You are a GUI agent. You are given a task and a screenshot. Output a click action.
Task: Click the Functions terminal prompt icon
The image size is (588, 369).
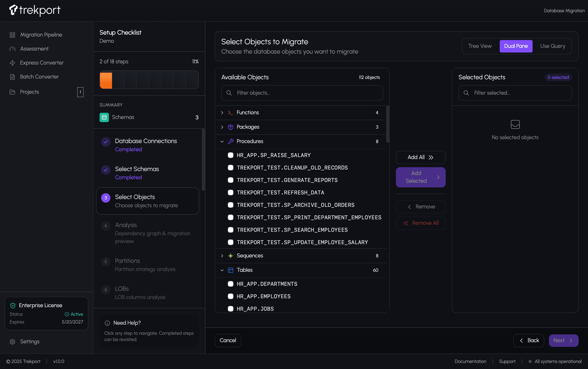click(x=230, y=113)
